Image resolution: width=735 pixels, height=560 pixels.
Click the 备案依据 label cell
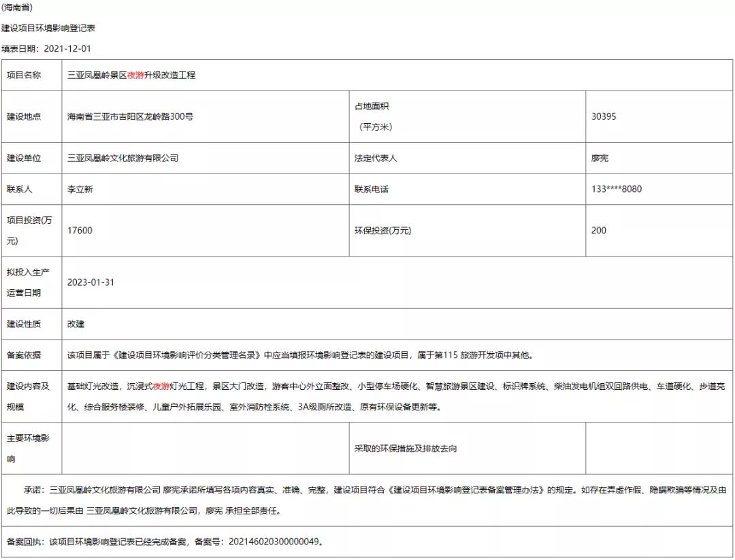(24, 355)
